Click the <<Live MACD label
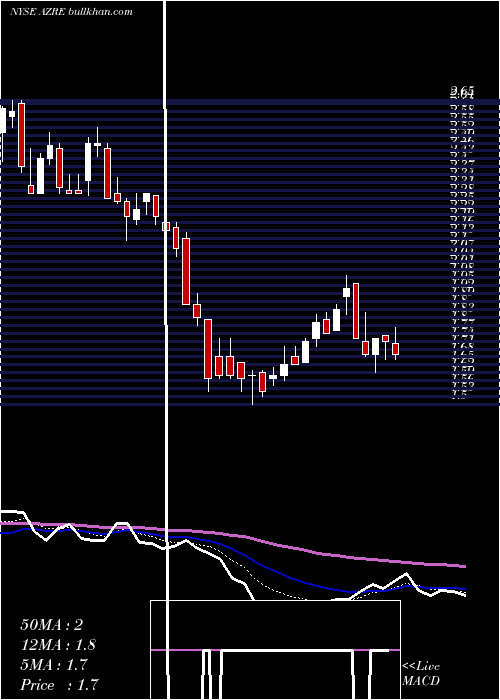Screen dimensions: 500x700 [421, 673]
